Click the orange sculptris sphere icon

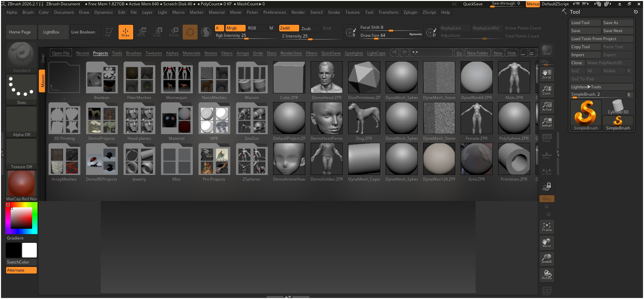click(x=190, y=32)
